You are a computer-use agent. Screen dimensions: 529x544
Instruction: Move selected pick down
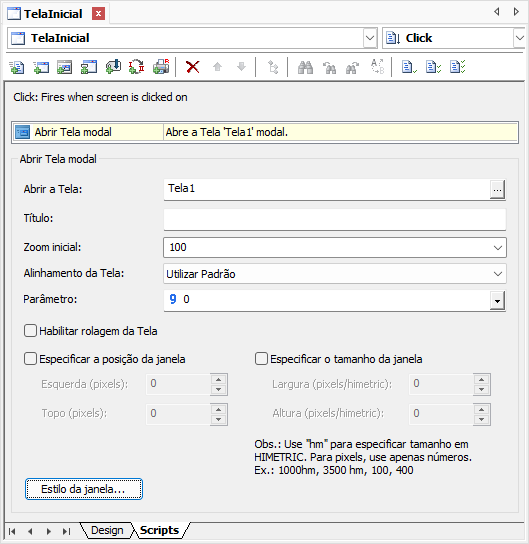tap(241, 67)
